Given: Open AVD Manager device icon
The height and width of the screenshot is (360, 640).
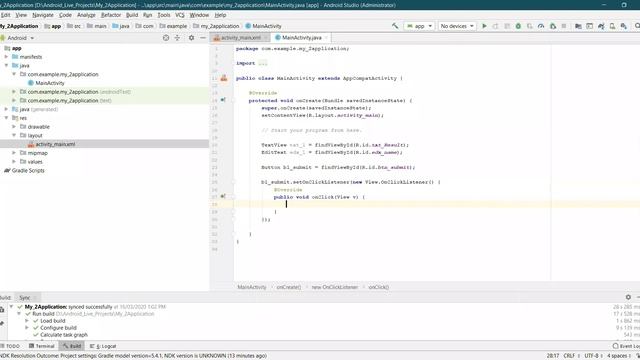Looking at the screenshot, I should (x=612, y=26).
